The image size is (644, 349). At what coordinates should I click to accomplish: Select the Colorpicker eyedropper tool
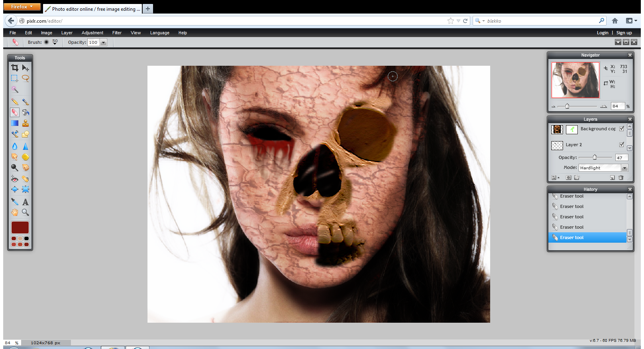(x=15, y=202)
